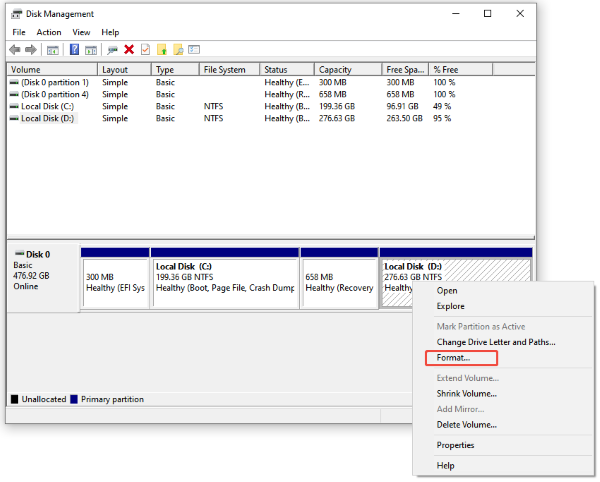
Task: Click the black Unallocated legend swatch
Action: [15, 400]
